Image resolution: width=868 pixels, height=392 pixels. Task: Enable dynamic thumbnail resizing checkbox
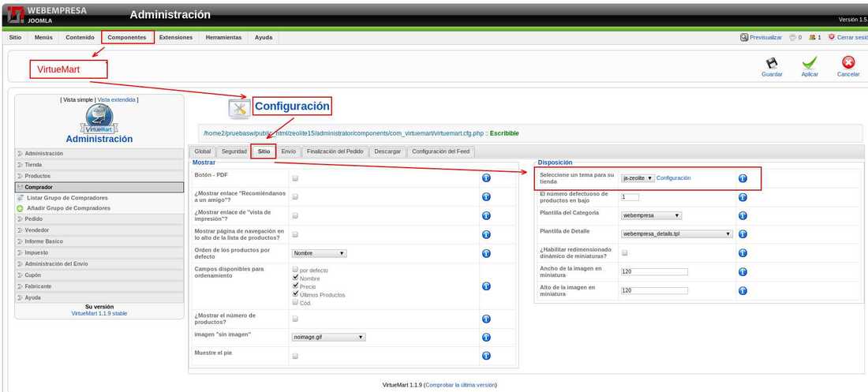[624, 253]
